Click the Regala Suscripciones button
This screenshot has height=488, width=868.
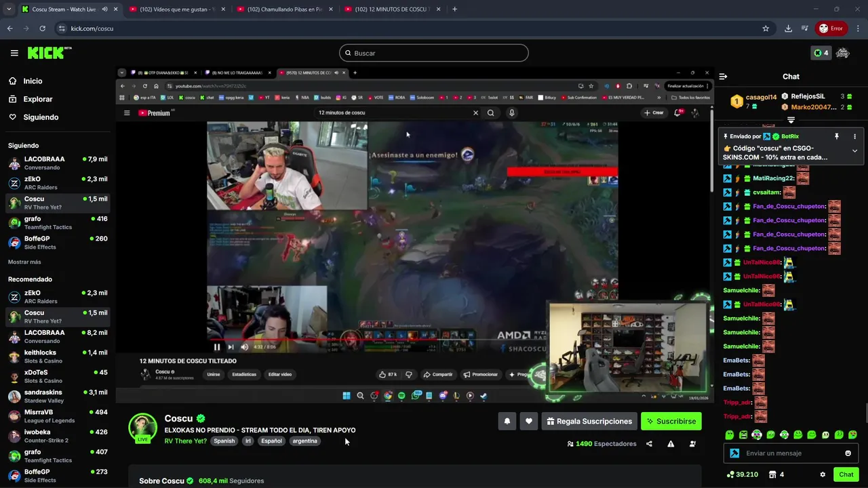point(589,421)
